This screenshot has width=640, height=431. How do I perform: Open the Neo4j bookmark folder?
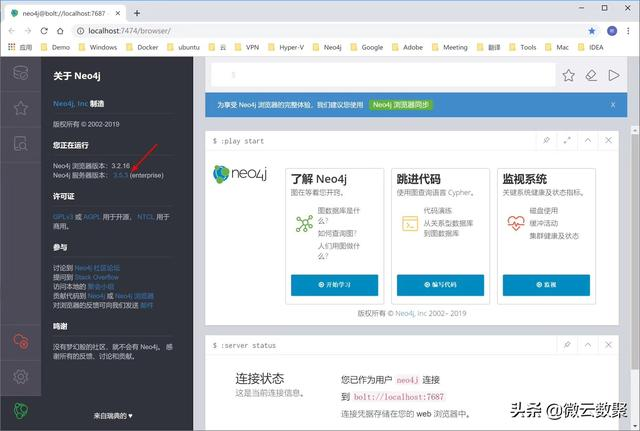coord(327,47)
